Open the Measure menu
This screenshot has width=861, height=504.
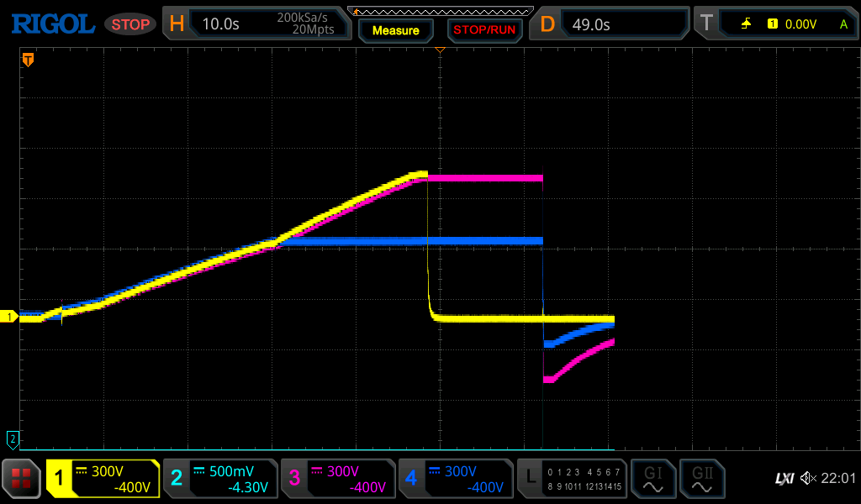(395, 30)
